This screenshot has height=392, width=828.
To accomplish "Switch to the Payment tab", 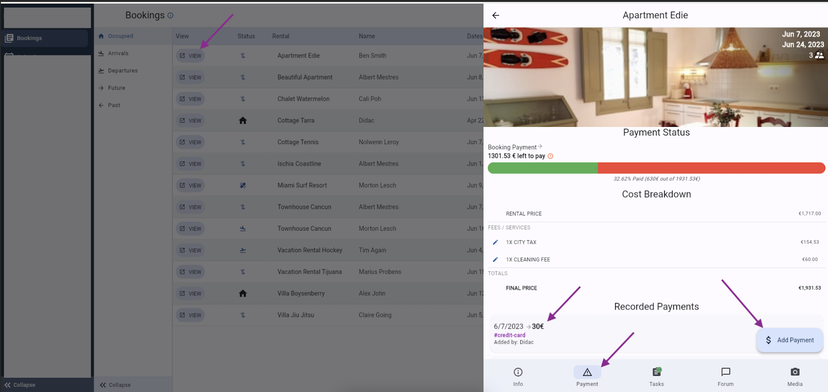I will click(587, 376).
